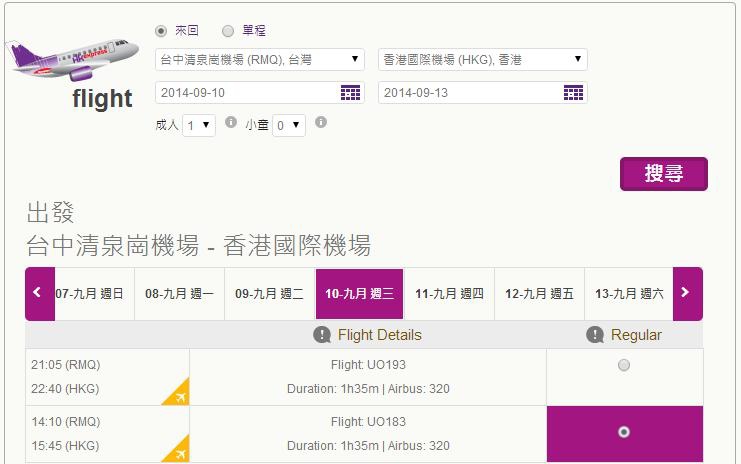Click the departure date field 2014-09-10

click(259, 93)
